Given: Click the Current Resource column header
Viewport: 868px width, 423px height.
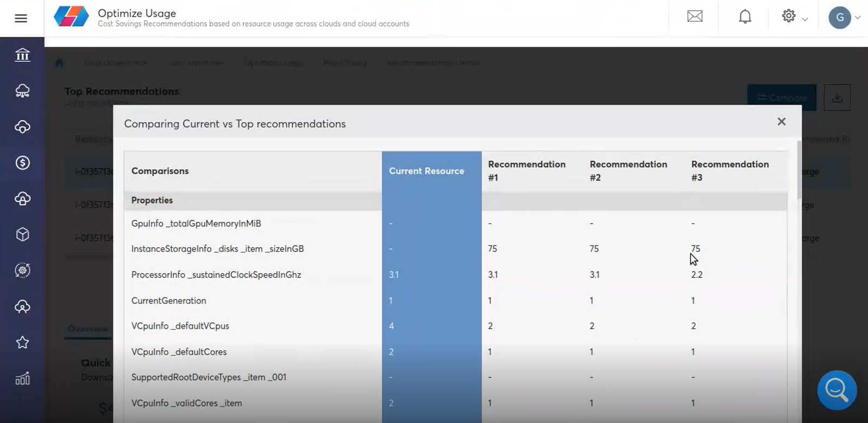Looking at the screenshot, I should coord(426,171).
